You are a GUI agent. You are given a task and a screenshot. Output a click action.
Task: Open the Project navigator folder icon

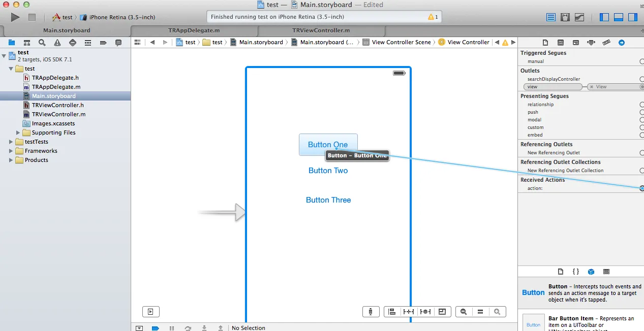point(12,43)
